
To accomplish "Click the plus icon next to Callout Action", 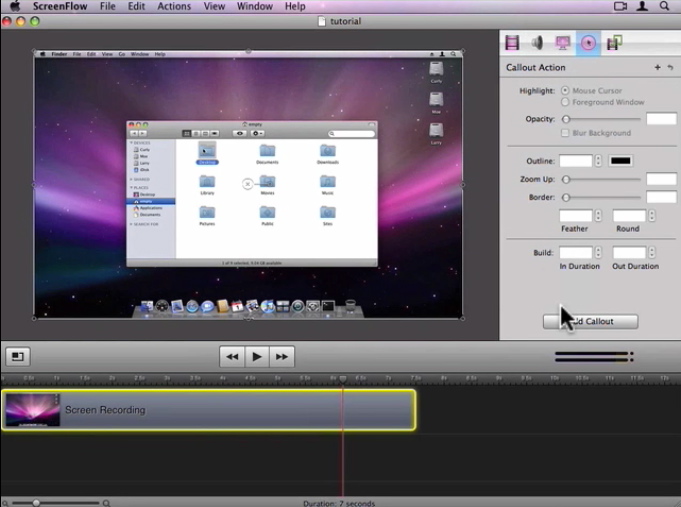I will (658, 67).
